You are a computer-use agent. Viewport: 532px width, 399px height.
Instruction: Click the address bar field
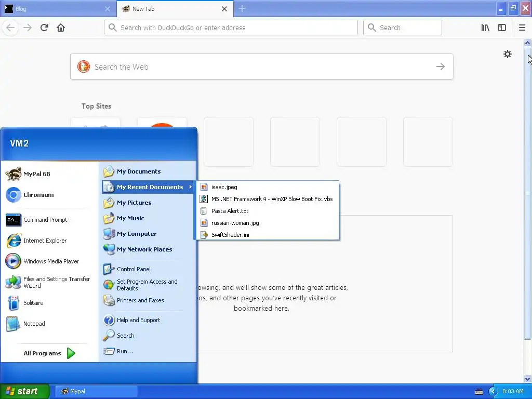(231, 28)
